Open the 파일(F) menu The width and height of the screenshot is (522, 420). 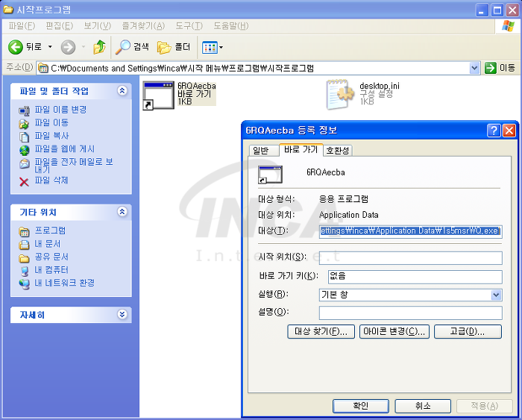[x=22, y=26]
